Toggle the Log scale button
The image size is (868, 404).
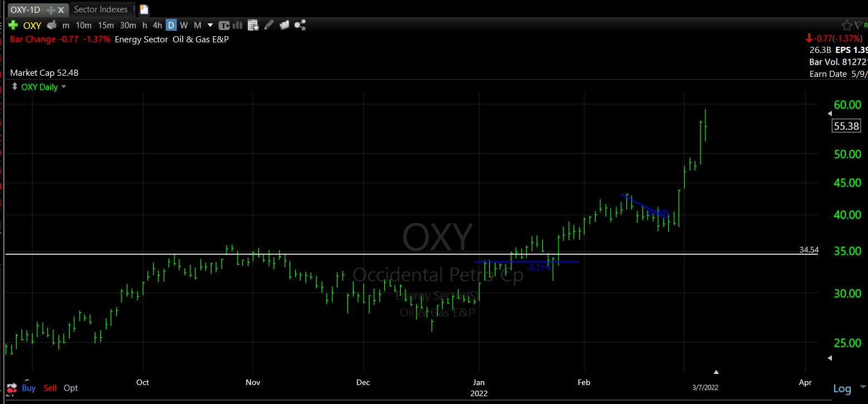click(842, 388)
